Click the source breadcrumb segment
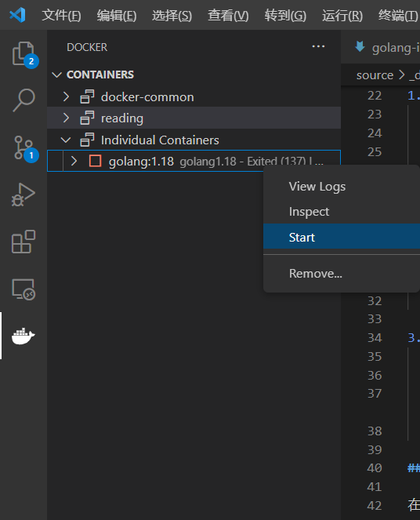The height and width of the screenshot is (520, 420). 375,75
